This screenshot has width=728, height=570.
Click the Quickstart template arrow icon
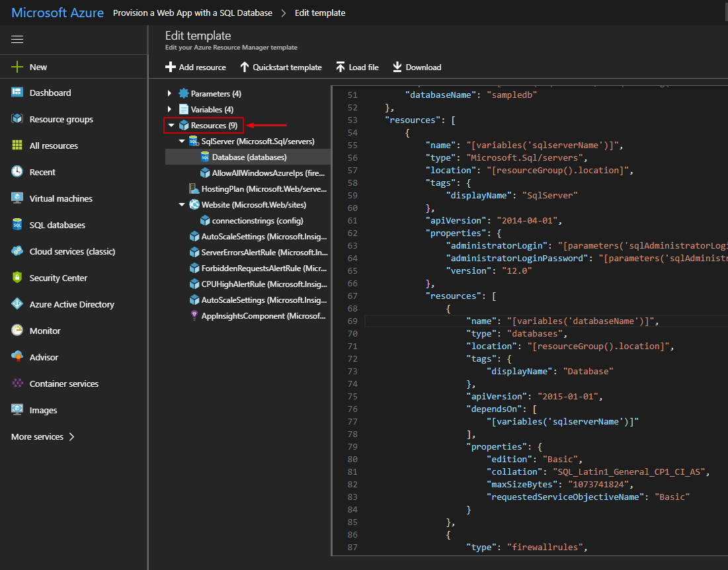[244, 67]
